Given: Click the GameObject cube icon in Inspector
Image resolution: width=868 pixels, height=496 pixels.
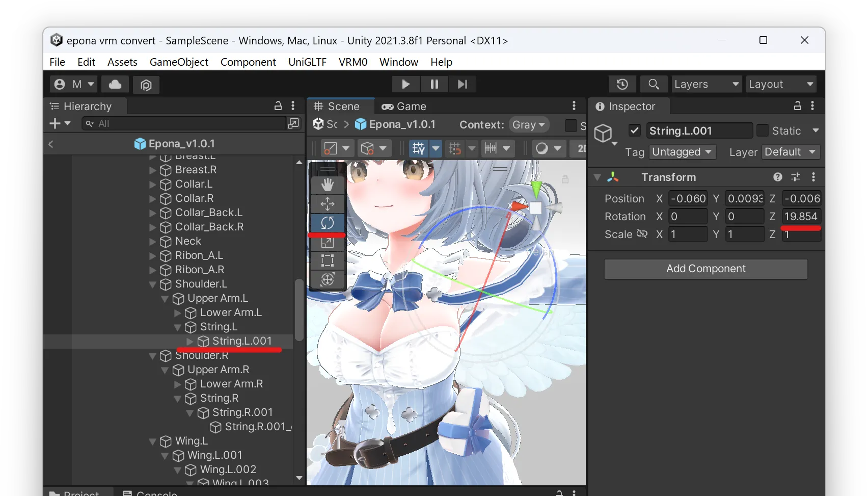Looking at the screenshot, I should point(603,133).
